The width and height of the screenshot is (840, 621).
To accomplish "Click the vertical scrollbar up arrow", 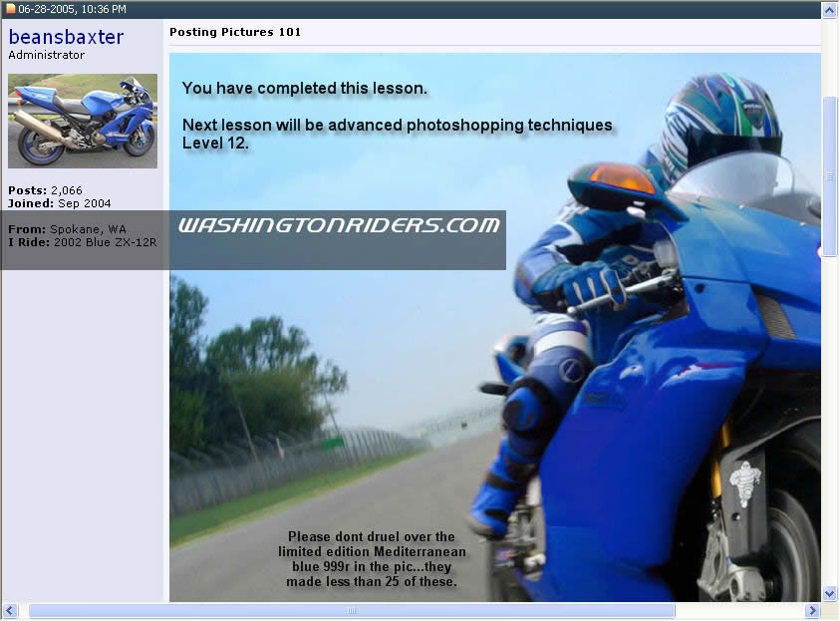I will click(x=829, y=10).
